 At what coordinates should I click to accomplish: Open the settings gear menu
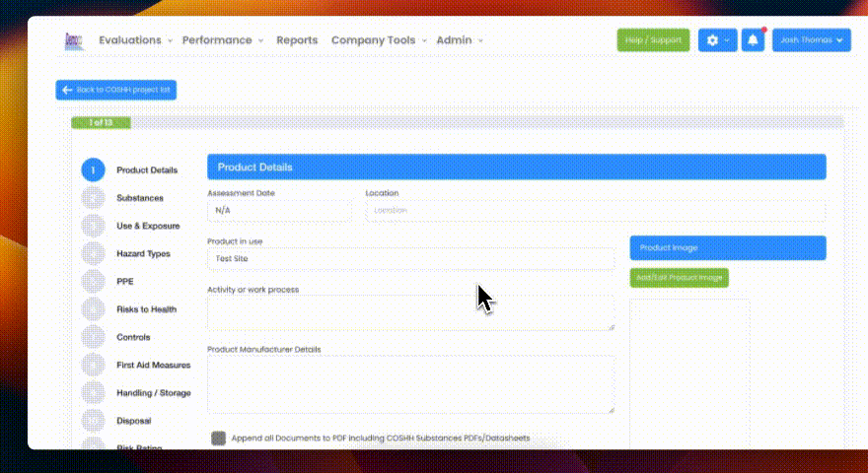coord(717,40)
